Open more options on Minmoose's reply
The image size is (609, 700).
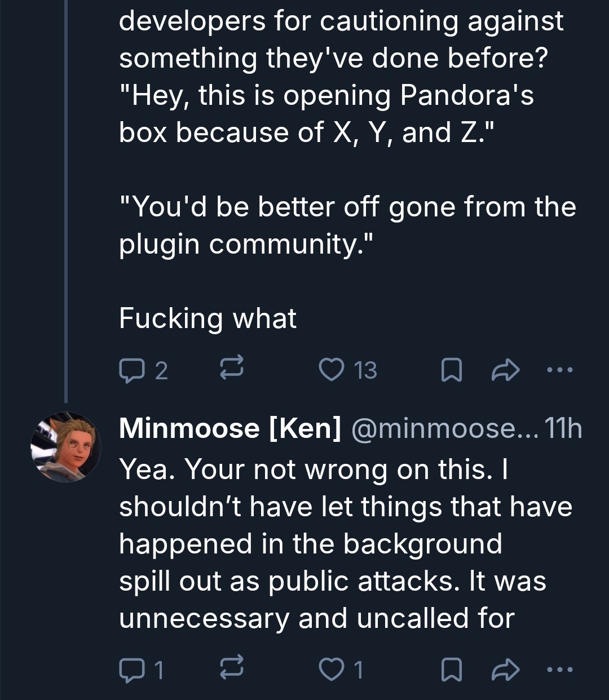click(559, 669)
